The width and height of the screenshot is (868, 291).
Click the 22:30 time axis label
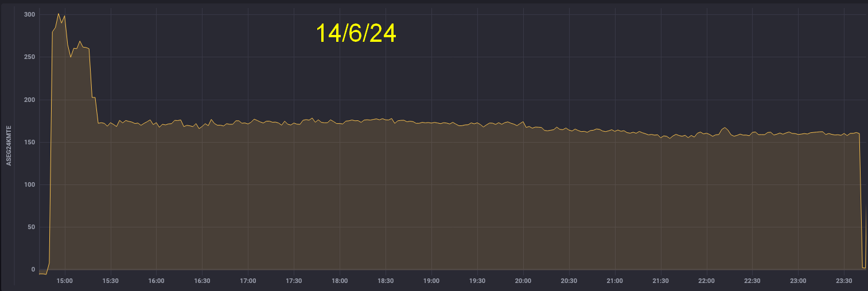pyautogui.click(x=752, y=281)
